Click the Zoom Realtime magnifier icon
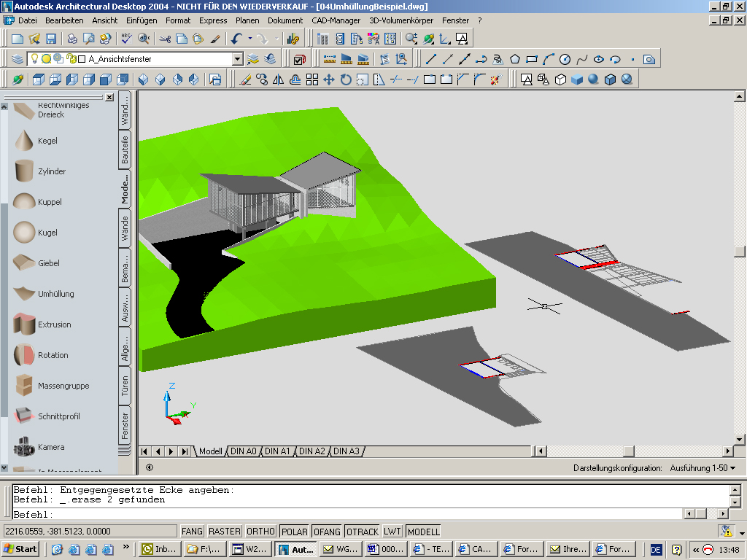The width and height of the screenshot is (747, 560). 411,39
